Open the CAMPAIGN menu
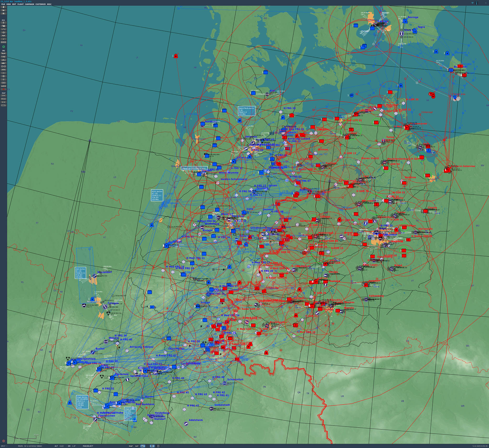 (x=30, y=4)
